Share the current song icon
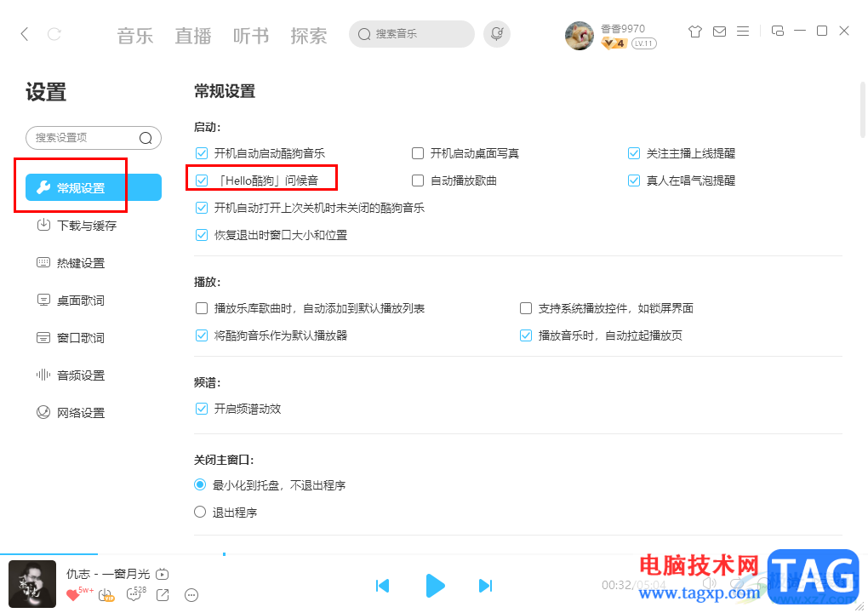This screenshot has height=613, width=868. [x=163, y=595]
